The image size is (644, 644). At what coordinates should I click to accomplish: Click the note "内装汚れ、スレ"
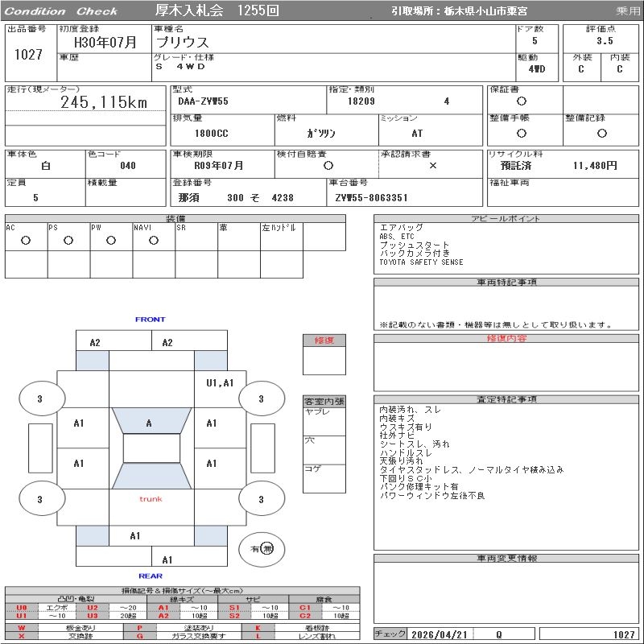[x=410, y=410]
